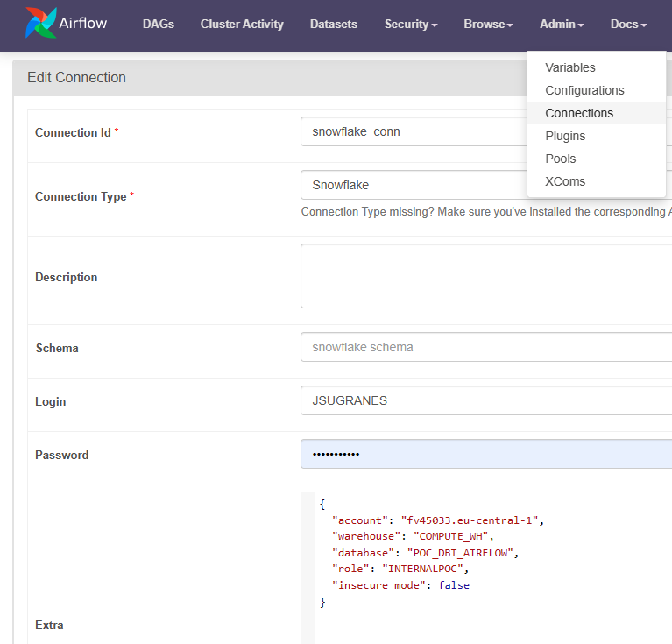
Task: Click the Login field JSUGRANES
Action: (486, 400)
